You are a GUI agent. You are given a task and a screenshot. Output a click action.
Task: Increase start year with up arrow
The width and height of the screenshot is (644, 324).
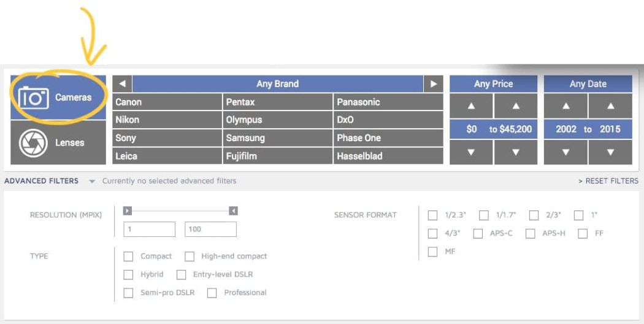565,106
